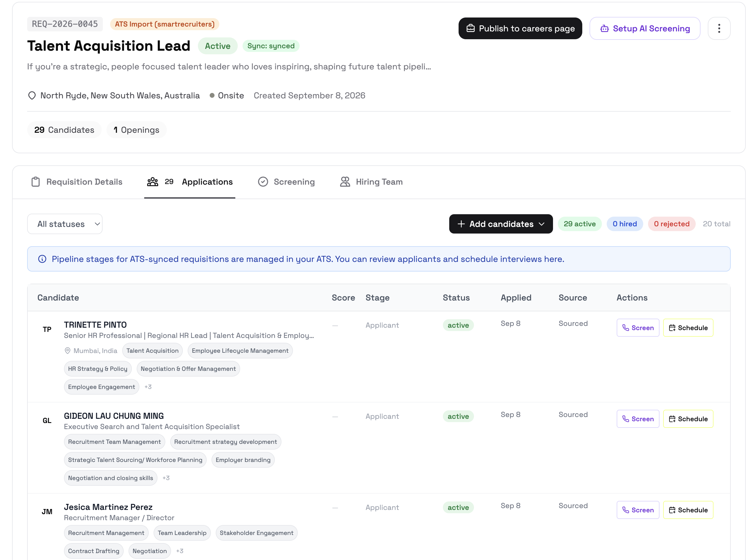The image size is (747, 560).
Task: Open the three-dot more options menu
Action: pos(719,28)
